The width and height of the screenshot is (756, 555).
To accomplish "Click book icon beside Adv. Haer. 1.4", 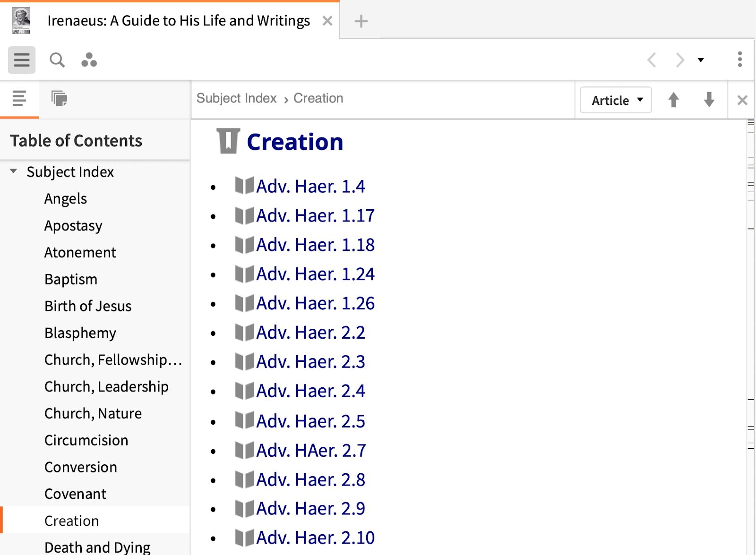I will coord(245,186).
